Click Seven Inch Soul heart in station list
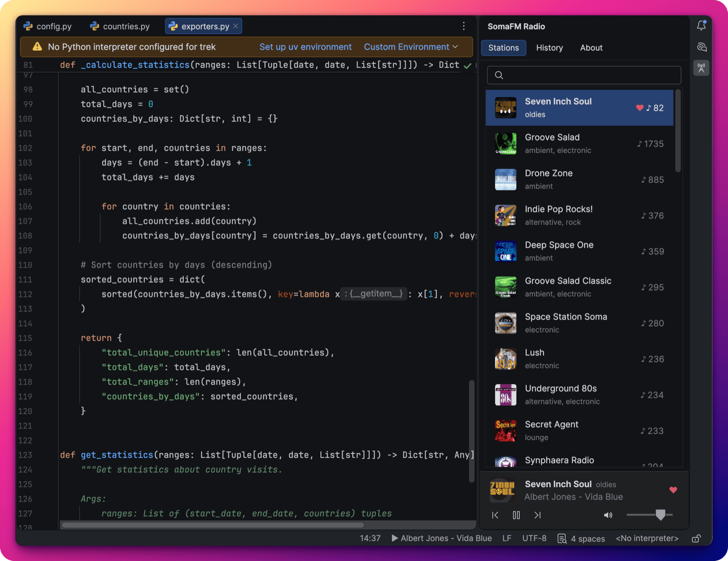The height and width of the screenshot is (561, 728). [639, 108]
